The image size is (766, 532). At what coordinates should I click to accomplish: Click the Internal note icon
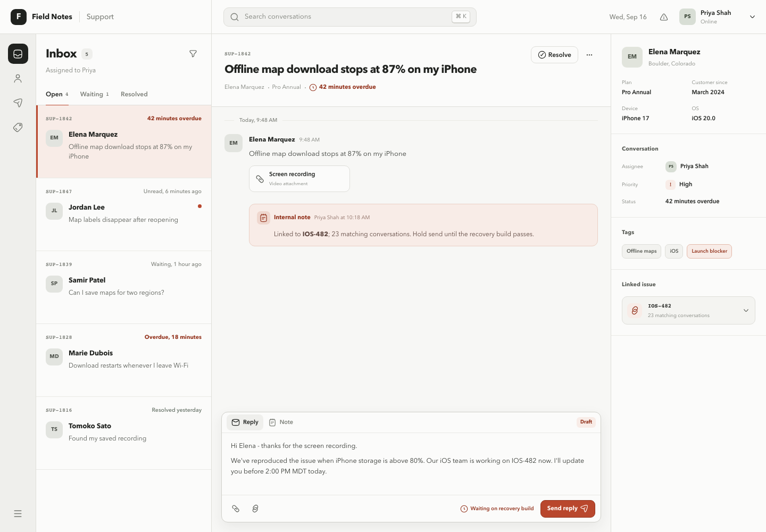click(x=263, y=218)
